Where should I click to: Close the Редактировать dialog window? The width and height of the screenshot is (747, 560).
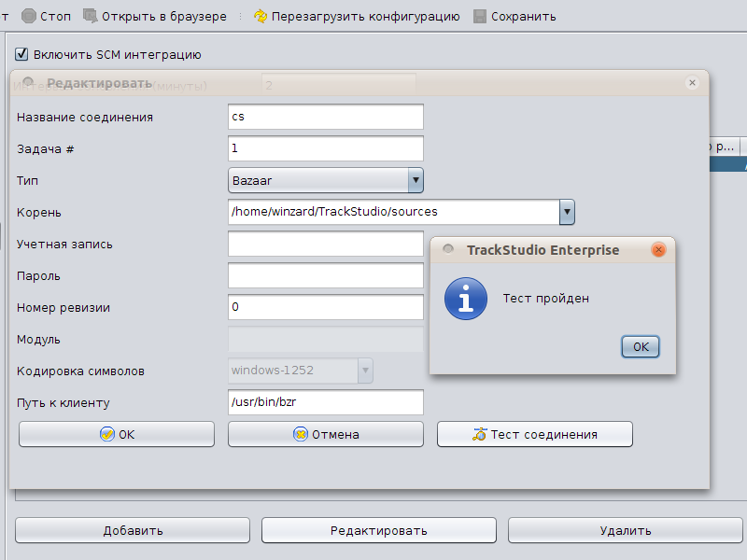692,83
